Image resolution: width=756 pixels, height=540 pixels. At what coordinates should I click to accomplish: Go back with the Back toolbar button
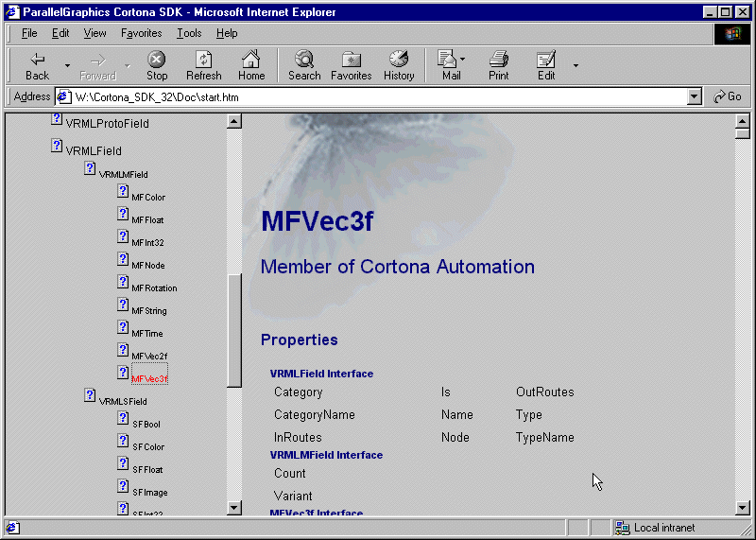point(37,65)
